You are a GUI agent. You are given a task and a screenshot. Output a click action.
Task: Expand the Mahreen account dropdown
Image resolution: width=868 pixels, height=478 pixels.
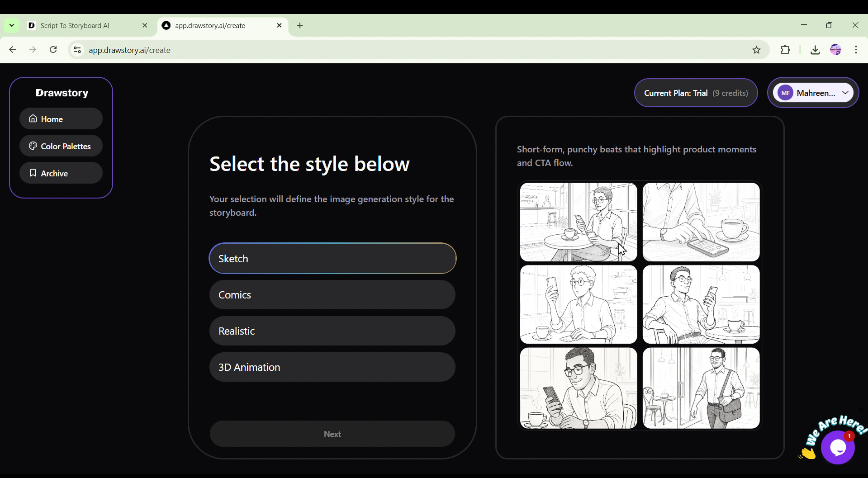pos(813,93)
